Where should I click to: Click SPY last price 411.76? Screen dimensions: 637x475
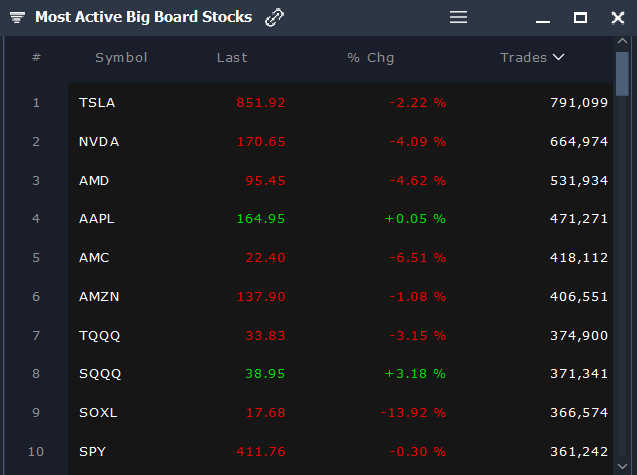261,452
